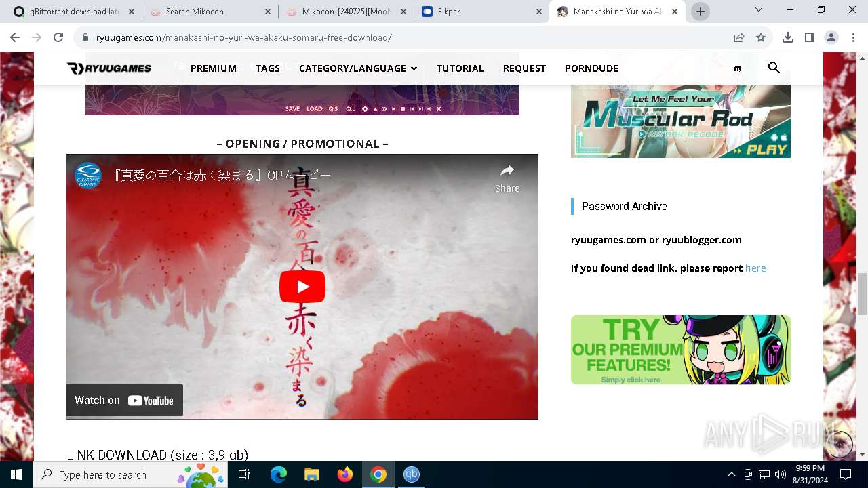Screen dimensions: 868x488
Task: Open the REQUEST menu item
Action: (524, 68)
